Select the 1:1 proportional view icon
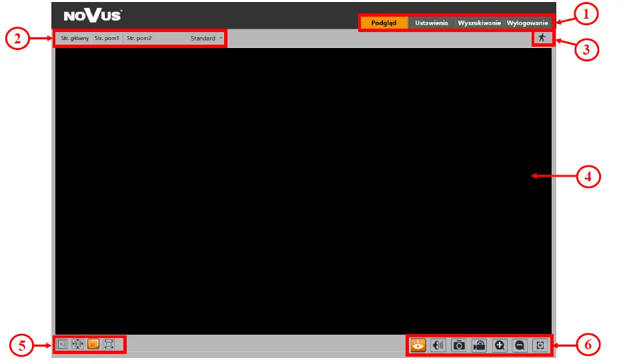Screen dimensions: 627x364 pos(77,344)
